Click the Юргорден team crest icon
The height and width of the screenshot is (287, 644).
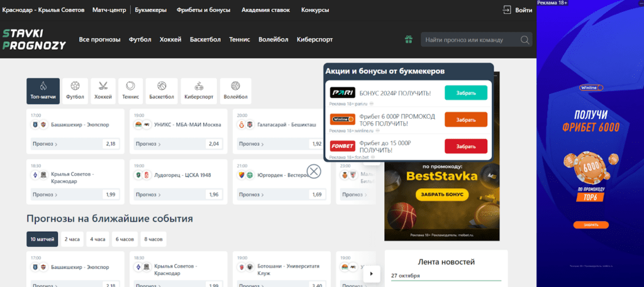(241, 175)
